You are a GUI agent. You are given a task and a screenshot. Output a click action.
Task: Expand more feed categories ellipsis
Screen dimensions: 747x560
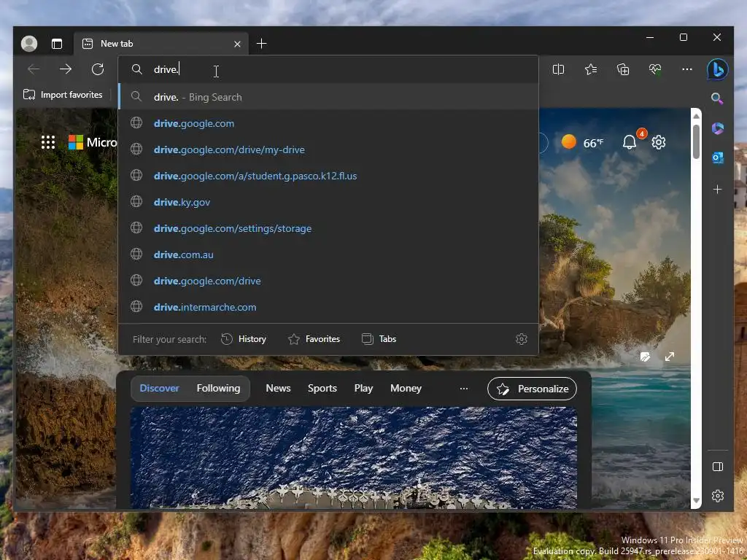[x=463, y=389]
